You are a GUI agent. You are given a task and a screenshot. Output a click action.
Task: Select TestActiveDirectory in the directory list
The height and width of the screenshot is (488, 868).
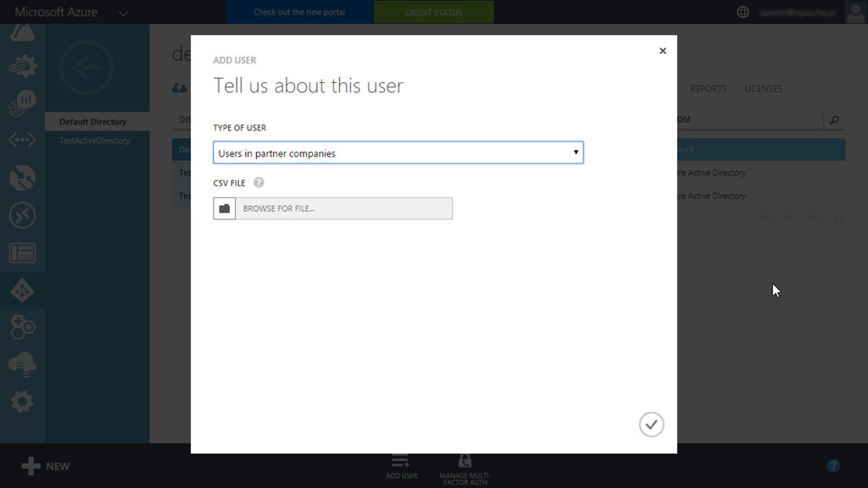point(95,141)
